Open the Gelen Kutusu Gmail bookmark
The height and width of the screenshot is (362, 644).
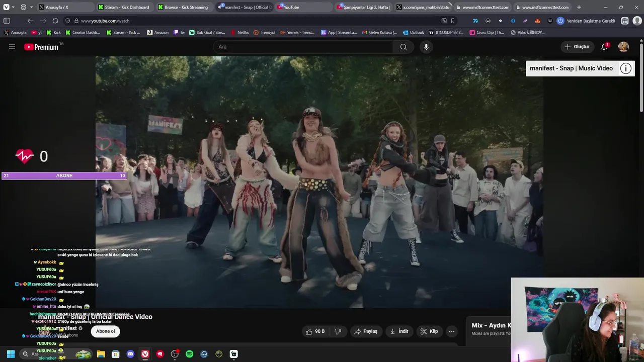[379, 32]
